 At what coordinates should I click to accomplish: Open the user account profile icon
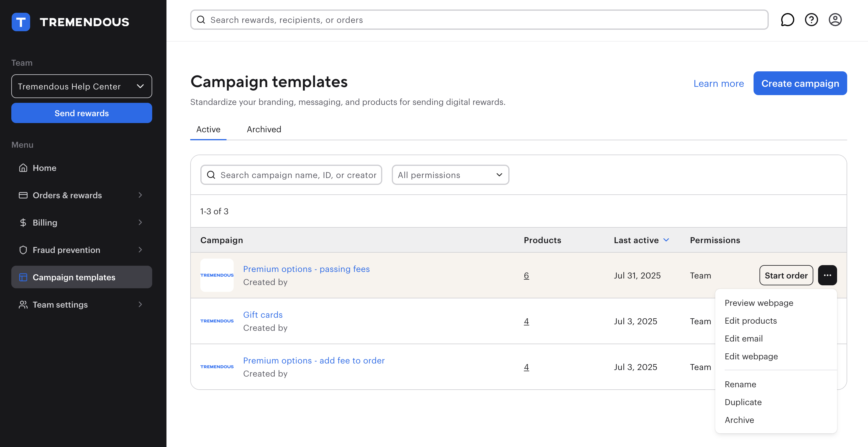(x=835, y=20)
